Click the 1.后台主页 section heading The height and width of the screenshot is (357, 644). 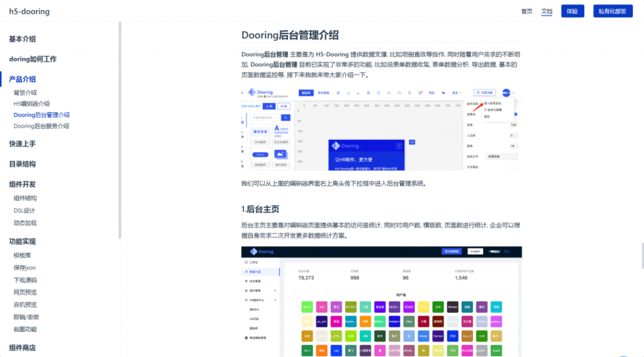(x=260, y=209)
